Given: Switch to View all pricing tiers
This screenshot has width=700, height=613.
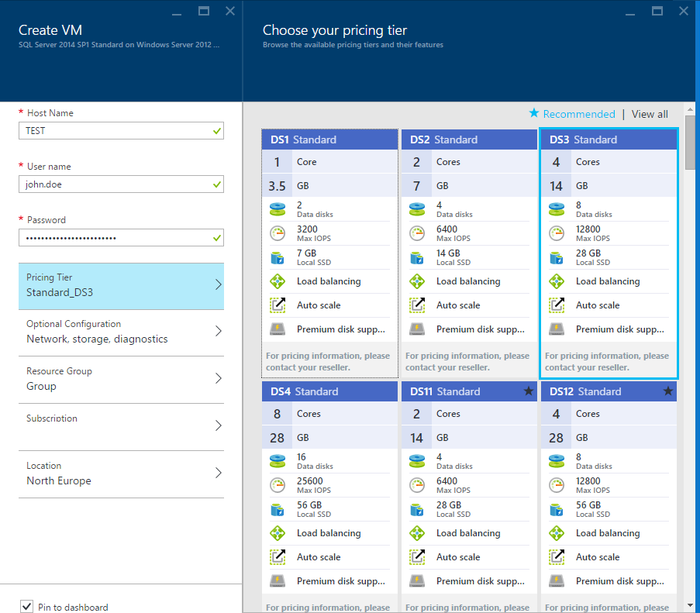Looking at the screenshot, I should click(x=650, y=114).
